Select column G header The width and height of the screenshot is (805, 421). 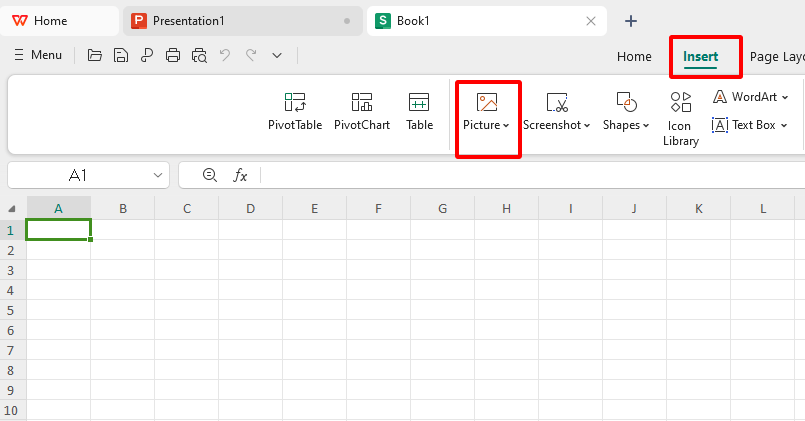pyautogui.click(x=443, y=208)
